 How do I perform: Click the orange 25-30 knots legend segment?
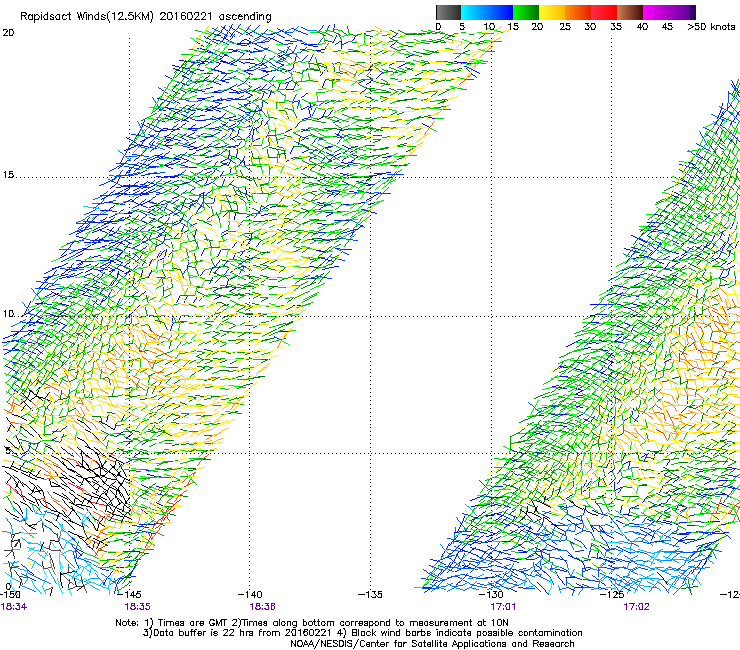click(x=578, y=12)
